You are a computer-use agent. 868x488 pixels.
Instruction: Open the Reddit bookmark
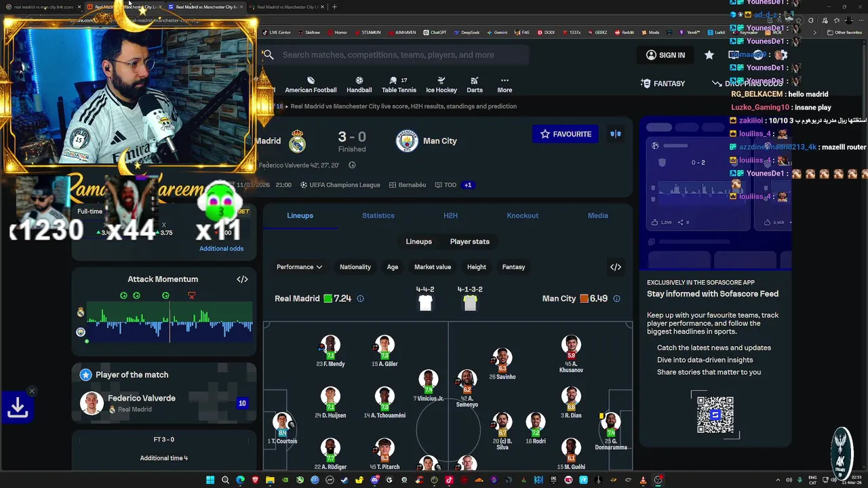tap(624, 33)
